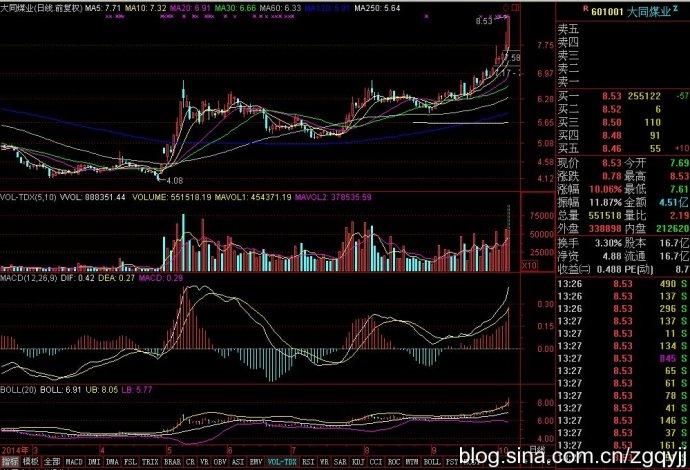Switch to the BOLL indicator tab

(432, 462)
